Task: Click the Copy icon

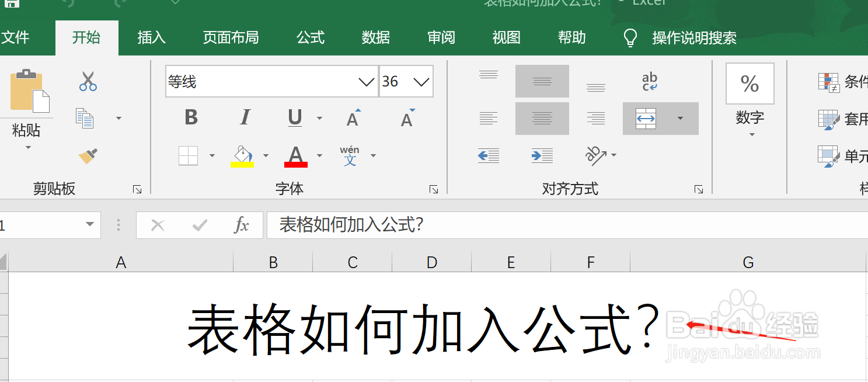Action: (x=85, y=118)
